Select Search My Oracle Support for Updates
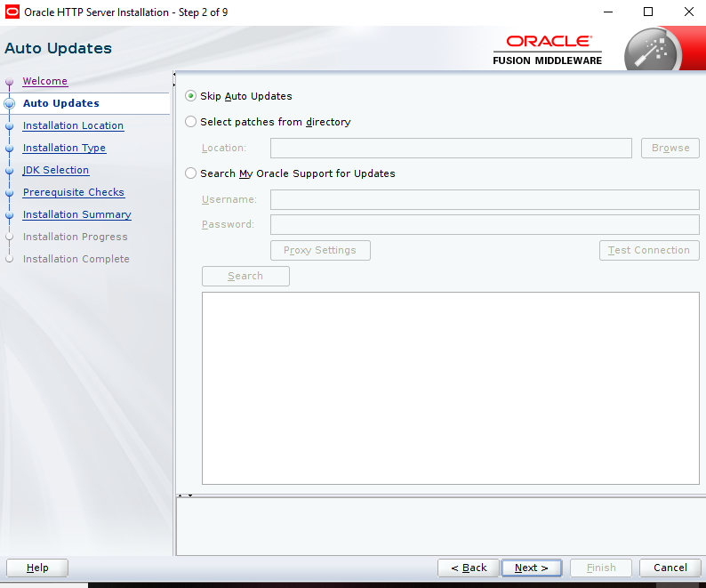This screenshot has height=588, width=706. click(x=190, y=173)
